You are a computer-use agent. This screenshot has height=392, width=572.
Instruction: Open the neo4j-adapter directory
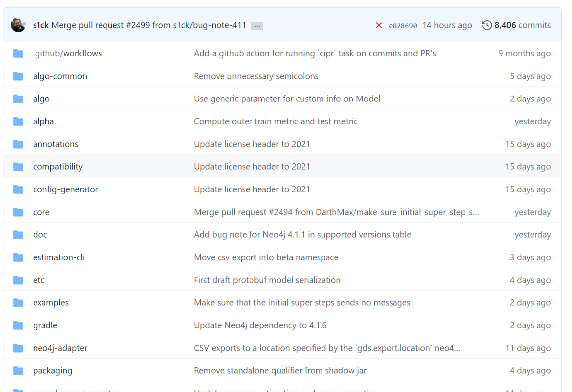pyautogui.click(x=60, y=348)
